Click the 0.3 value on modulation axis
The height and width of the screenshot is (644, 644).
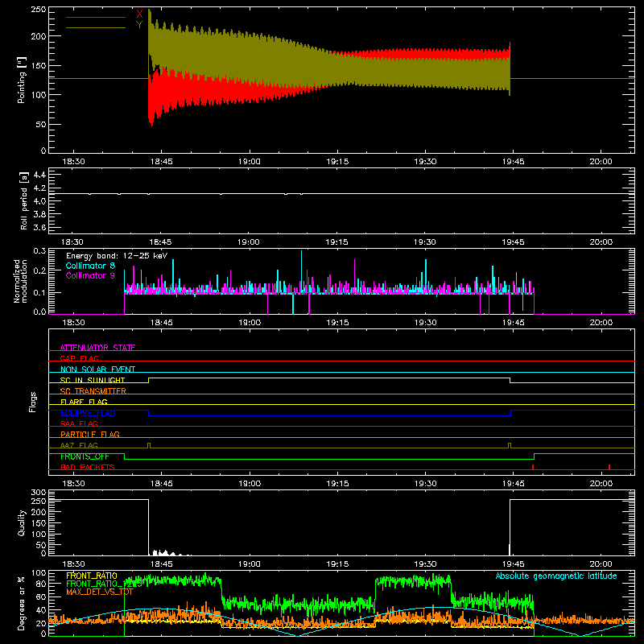pos(39,250)
